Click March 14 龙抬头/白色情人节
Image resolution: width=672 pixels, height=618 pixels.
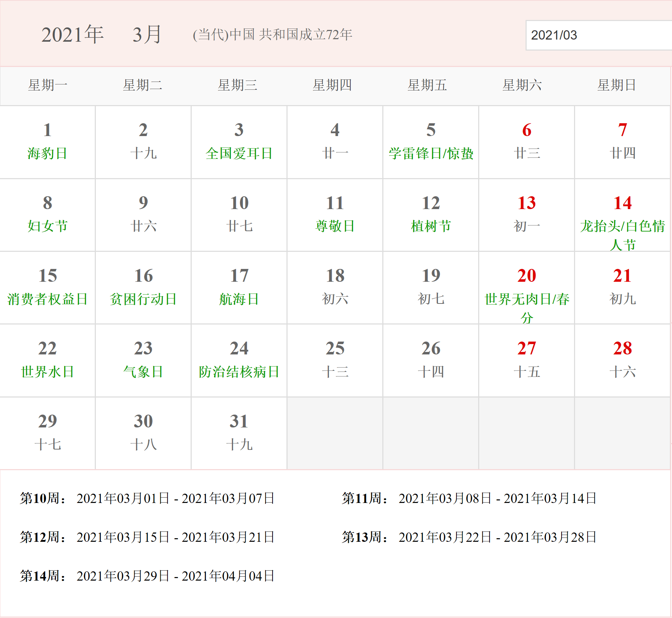(622, 215)
